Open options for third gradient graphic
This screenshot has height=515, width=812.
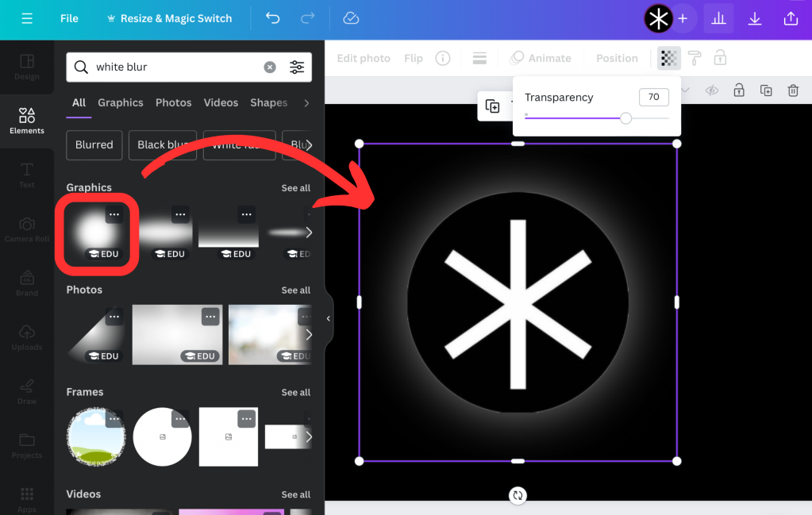tap(247, 214)
